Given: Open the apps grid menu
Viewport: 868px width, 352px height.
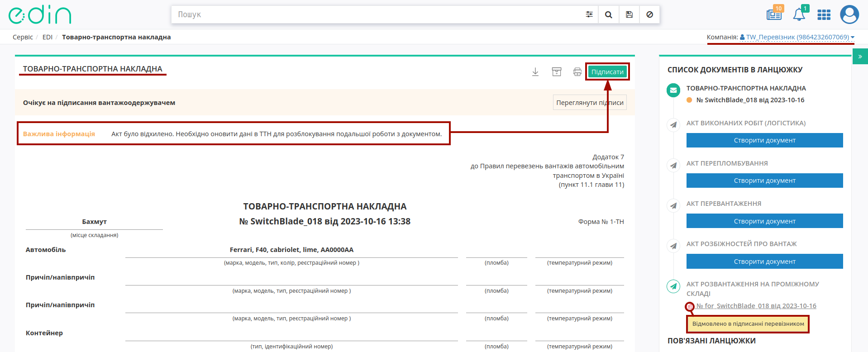Looking at the screenshot, I should pyautogui.click(x=824, y=15).
